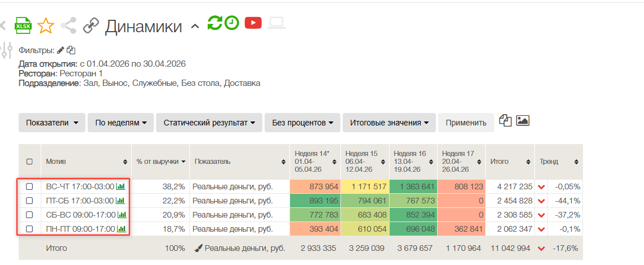Open the По неделям dropdown
The image size is (644, 265).
point(121,123)
